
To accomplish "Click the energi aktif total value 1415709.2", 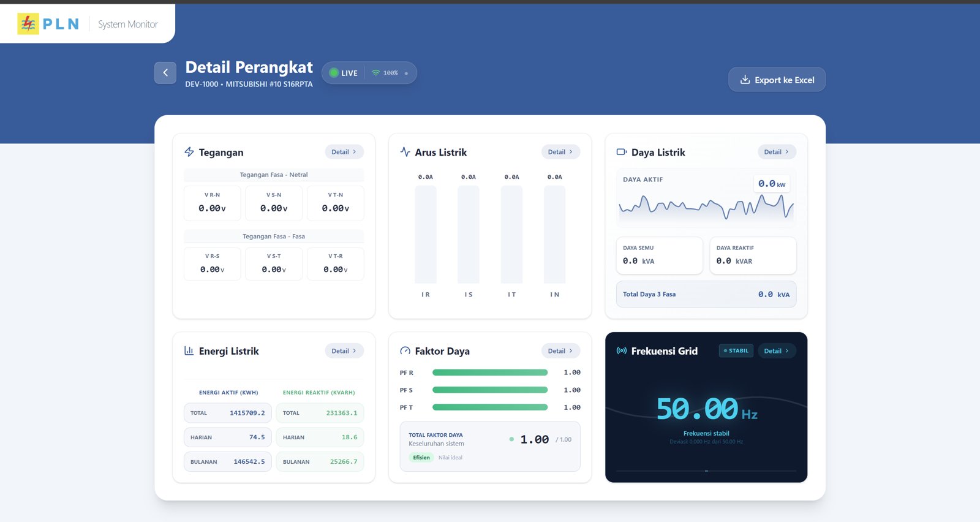I will click(x=247, y=413).
